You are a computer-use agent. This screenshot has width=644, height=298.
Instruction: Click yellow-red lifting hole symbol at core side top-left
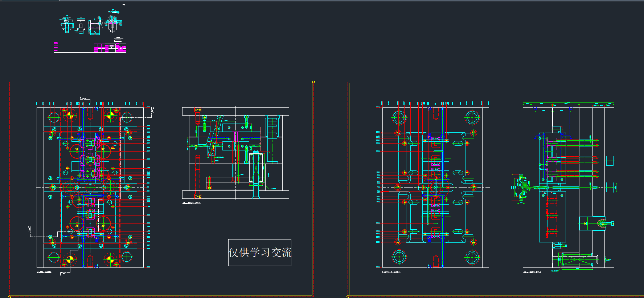coord(69,116)
